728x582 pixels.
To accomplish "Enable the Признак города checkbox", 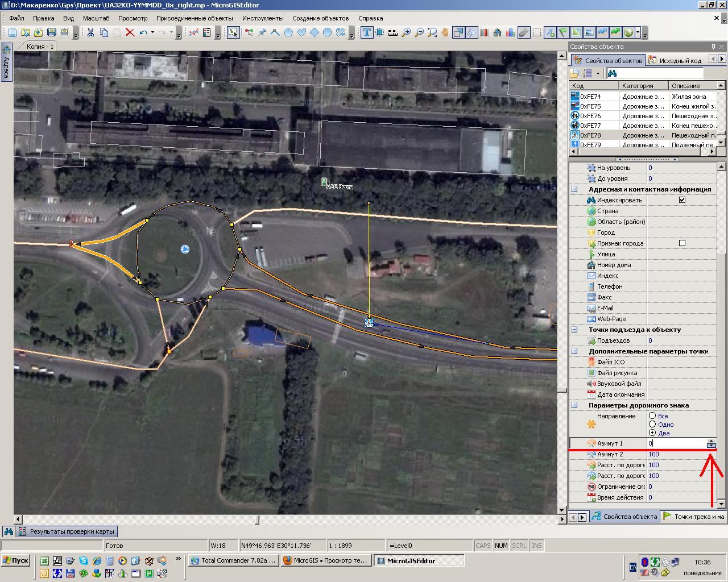I will click(682, 243).
